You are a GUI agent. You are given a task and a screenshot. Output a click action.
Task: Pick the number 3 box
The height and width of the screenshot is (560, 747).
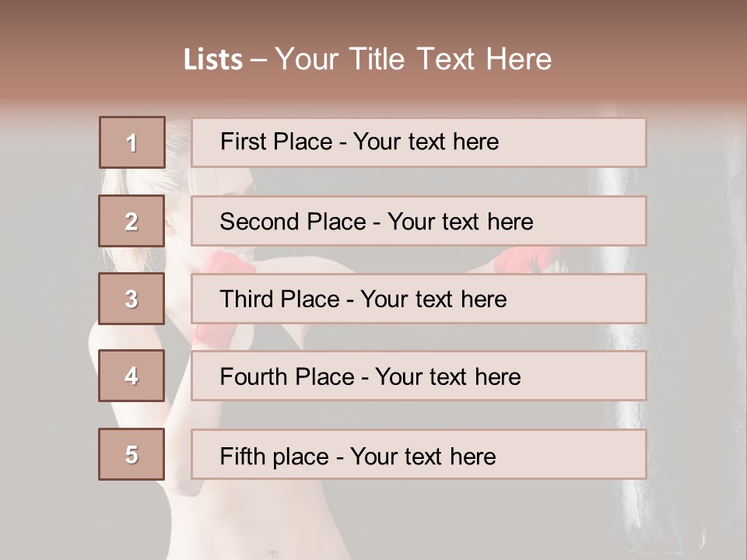[132, 299]
